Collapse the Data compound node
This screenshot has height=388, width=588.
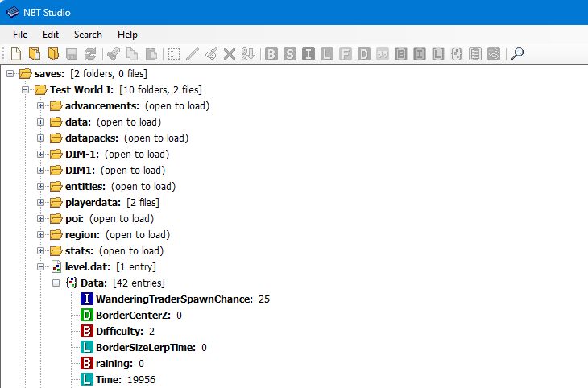point(56,283)
